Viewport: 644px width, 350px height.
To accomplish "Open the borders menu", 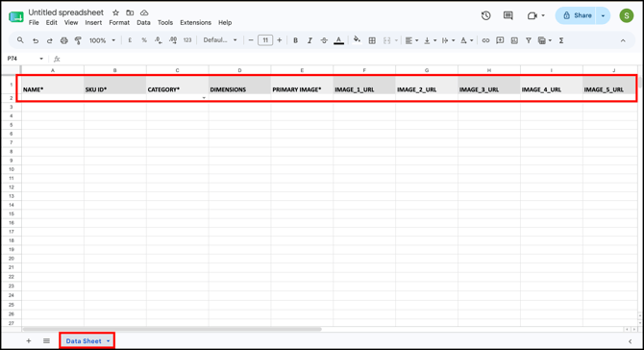I will (372, 40).
